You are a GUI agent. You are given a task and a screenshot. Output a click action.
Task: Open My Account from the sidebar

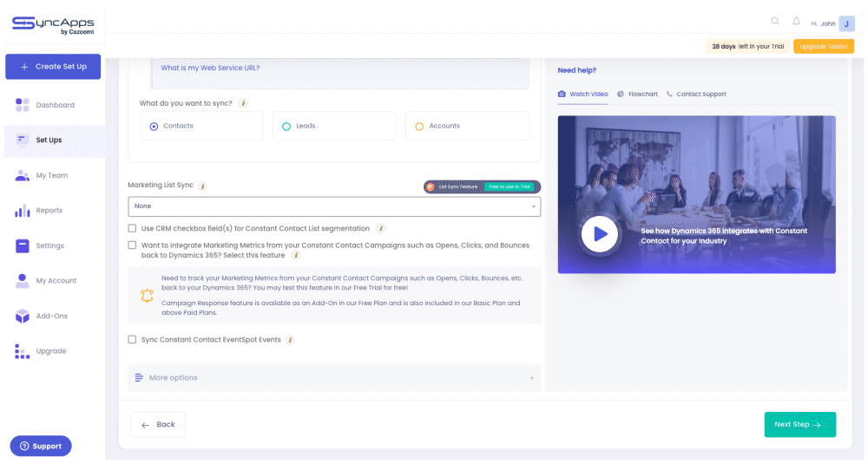54,281
